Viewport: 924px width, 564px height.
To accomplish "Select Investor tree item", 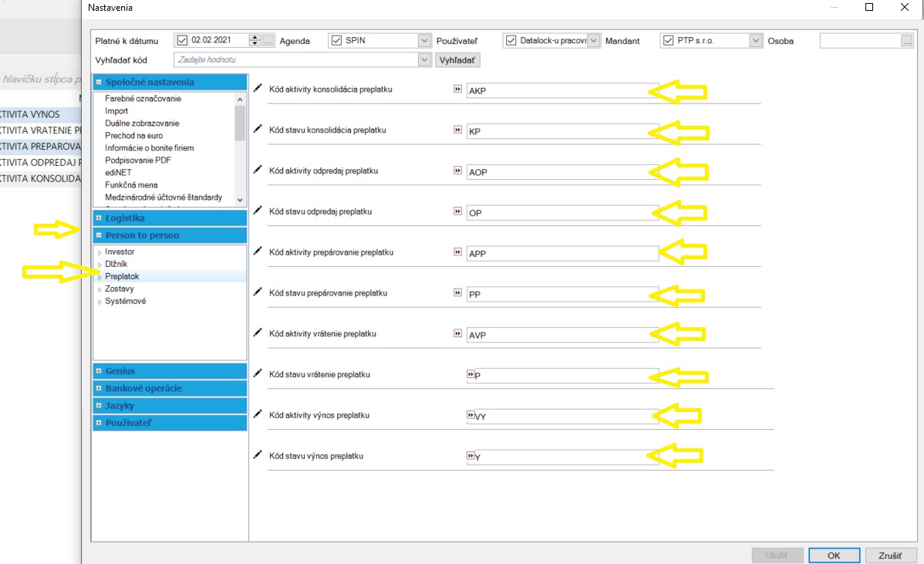I will click(120, 252).
